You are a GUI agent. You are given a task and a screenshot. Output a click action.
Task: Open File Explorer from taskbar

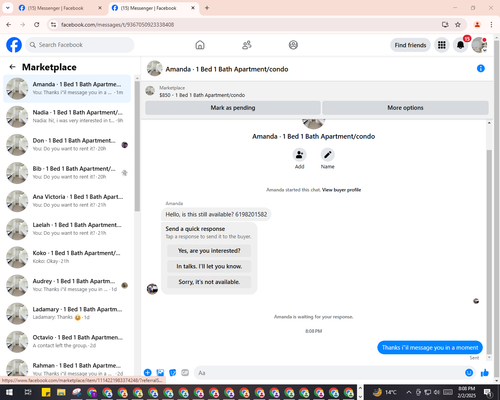pyautogui.click(x=61, y=392)
